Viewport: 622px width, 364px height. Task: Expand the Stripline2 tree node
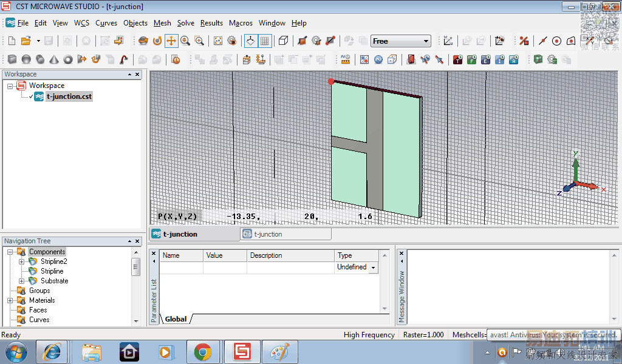tap(21, 261)
